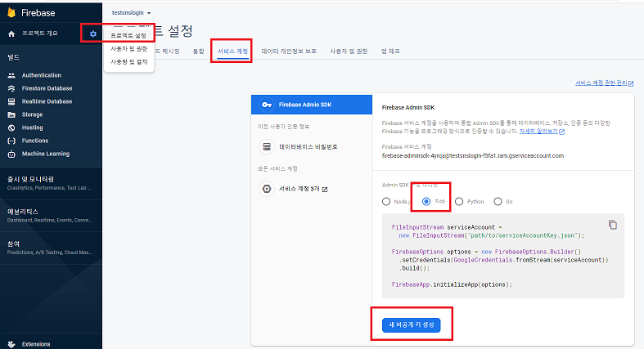
Task: Switch to 데이터 개인정보 보호 tab
Action: [289, 51]
